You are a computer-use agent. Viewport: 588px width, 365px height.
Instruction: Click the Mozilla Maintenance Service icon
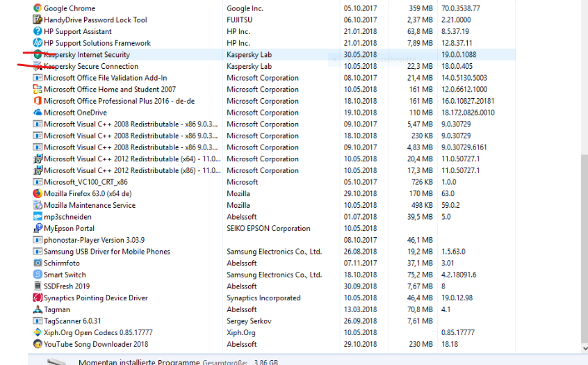click(x=38, y=205)
